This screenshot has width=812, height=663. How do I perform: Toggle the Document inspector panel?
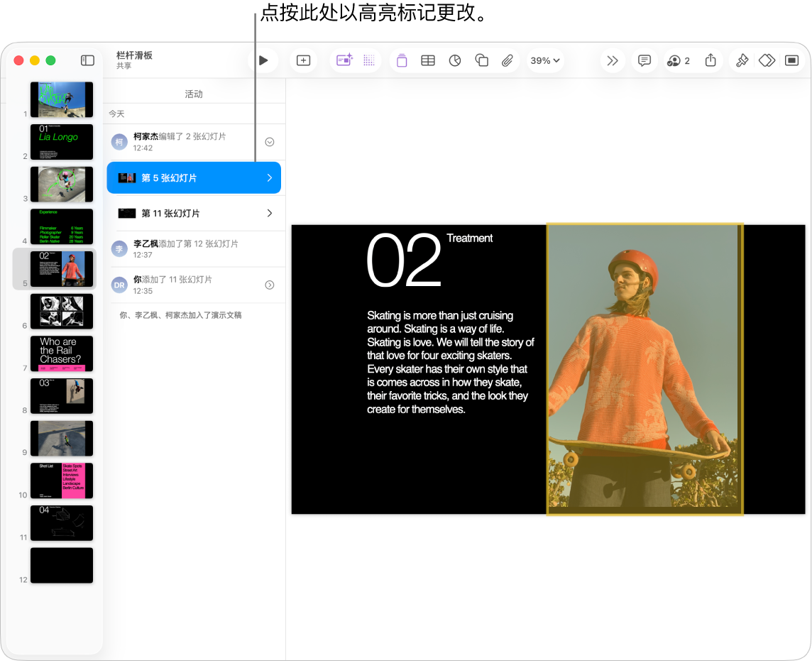[x=792, y=61]
